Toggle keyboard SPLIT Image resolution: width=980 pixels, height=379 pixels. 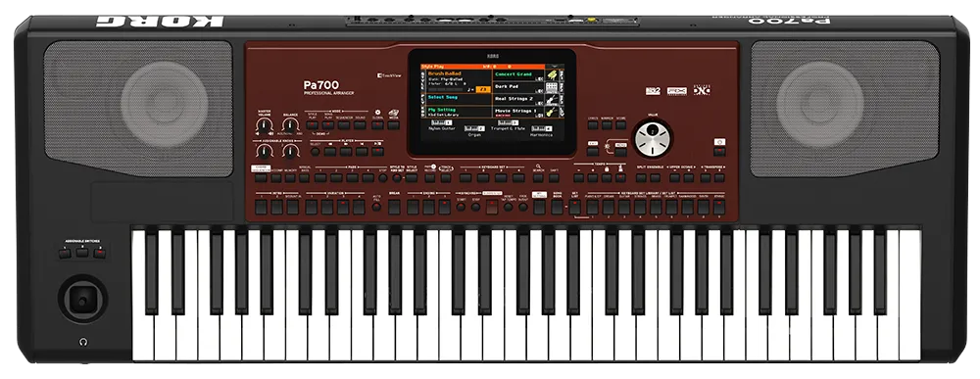pyautogui.click(x=641, y=178)
